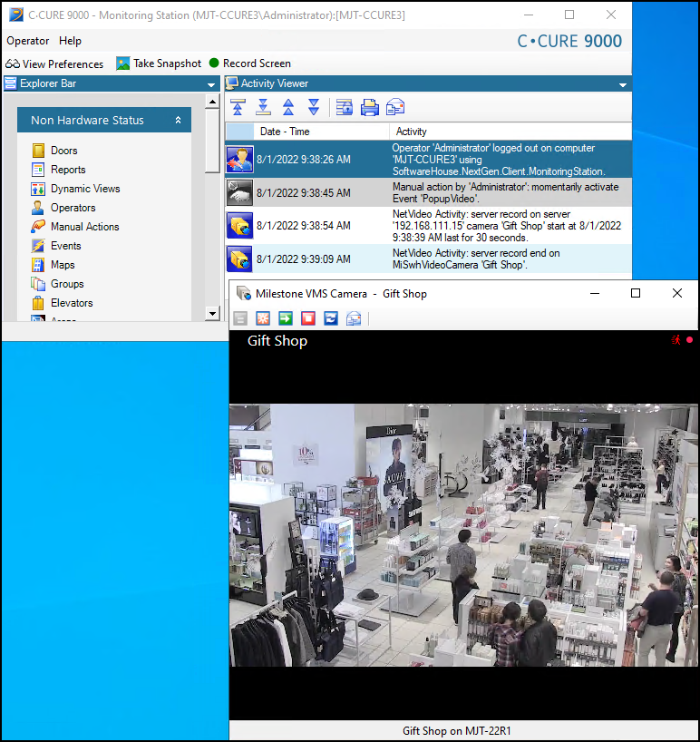Image resolution: width=700 pixels, height=742 pixels.
Task: Click the green arrow icon in camera toolbar
Action: pos(286,318)
